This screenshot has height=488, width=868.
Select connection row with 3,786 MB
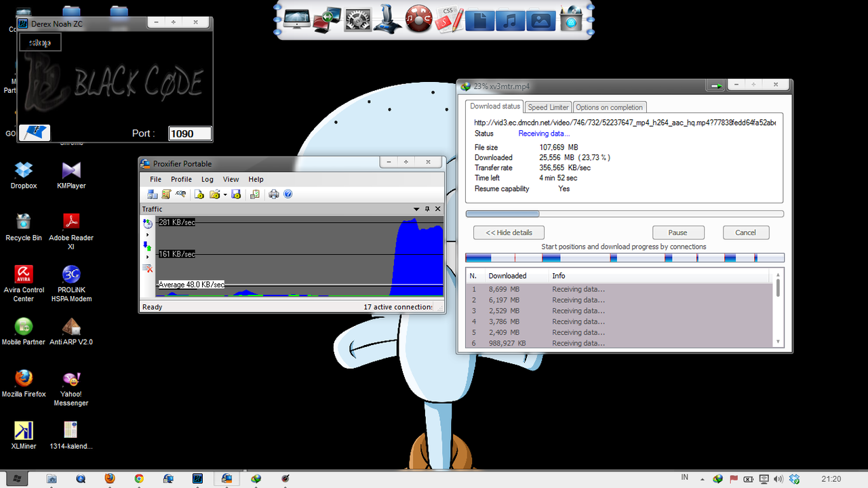tap(620, 321)
